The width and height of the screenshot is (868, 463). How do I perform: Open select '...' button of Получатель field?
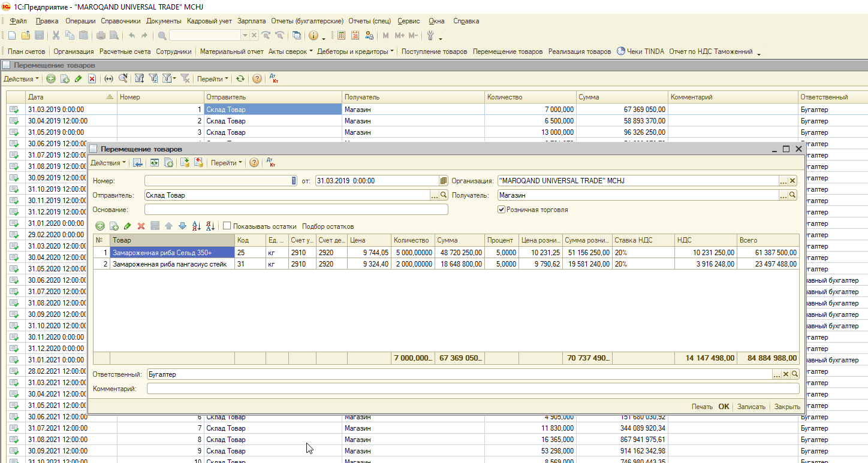783,195
